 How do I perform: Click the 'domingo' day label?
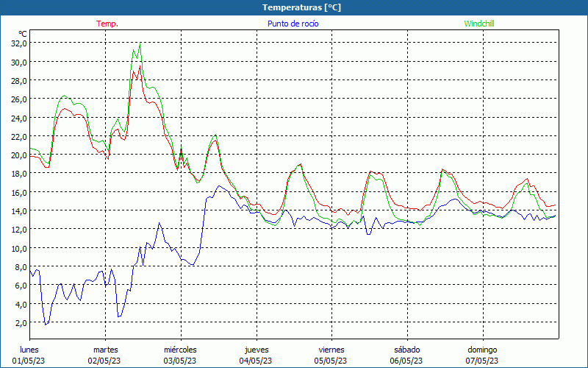[x=482, y=350]
